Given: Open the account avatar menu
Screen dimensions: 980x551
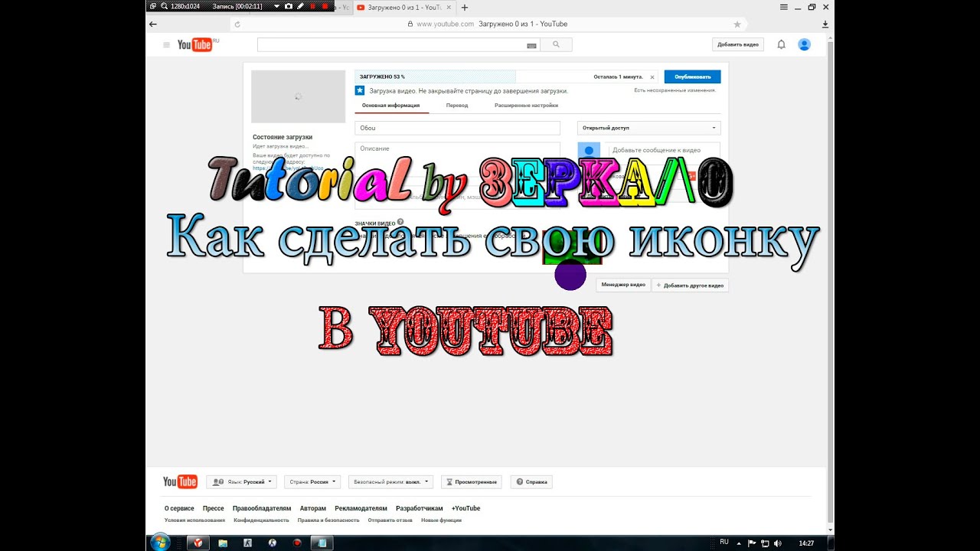Looking at the screenshot, I should point(804,44).
